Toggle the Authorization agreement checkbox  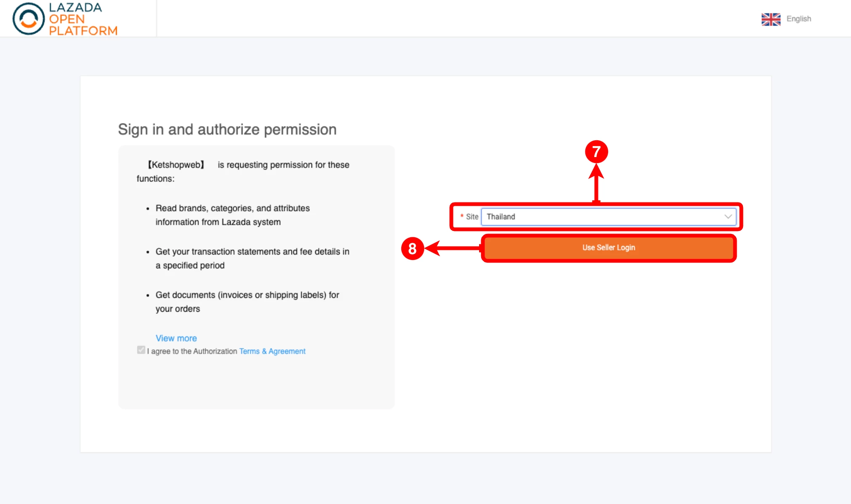click(141, 350)
